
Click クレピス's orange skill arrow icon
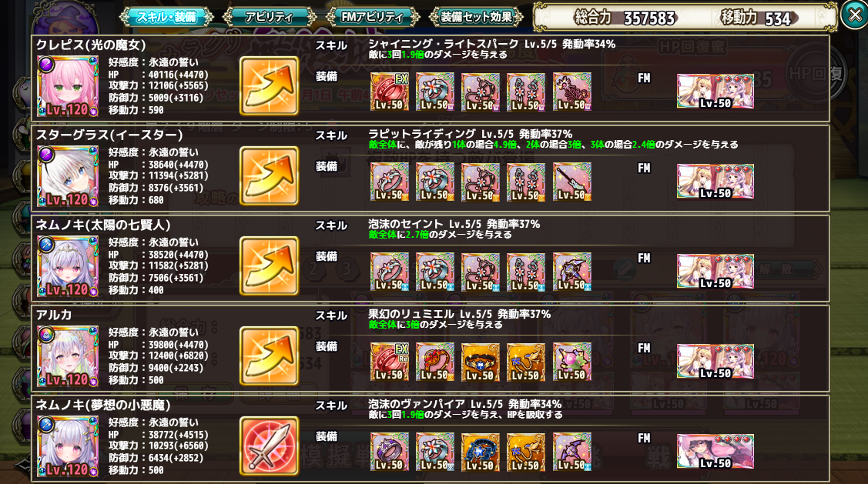tap(269, 85)
